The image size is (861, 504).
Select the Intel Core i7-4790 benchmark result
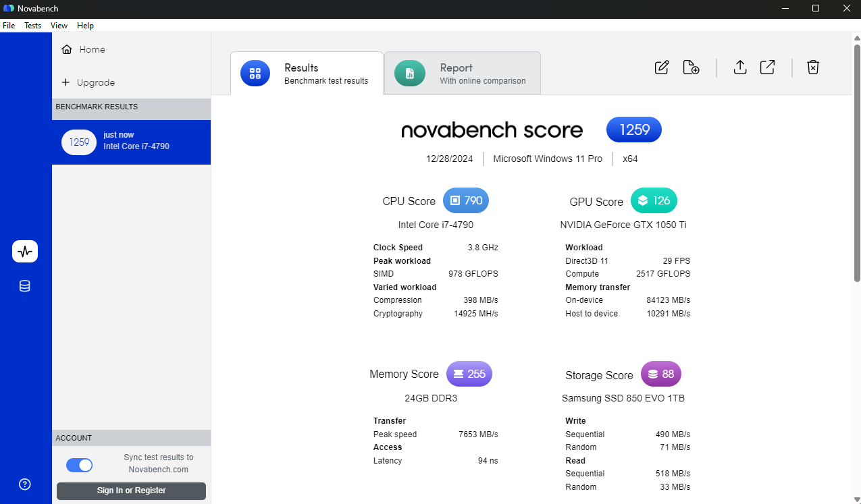131,142
